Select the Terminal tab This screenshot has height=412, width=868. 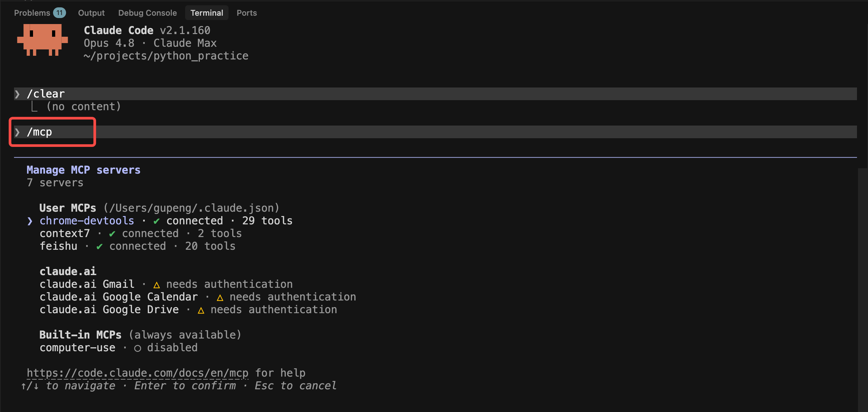pos(206,13)
